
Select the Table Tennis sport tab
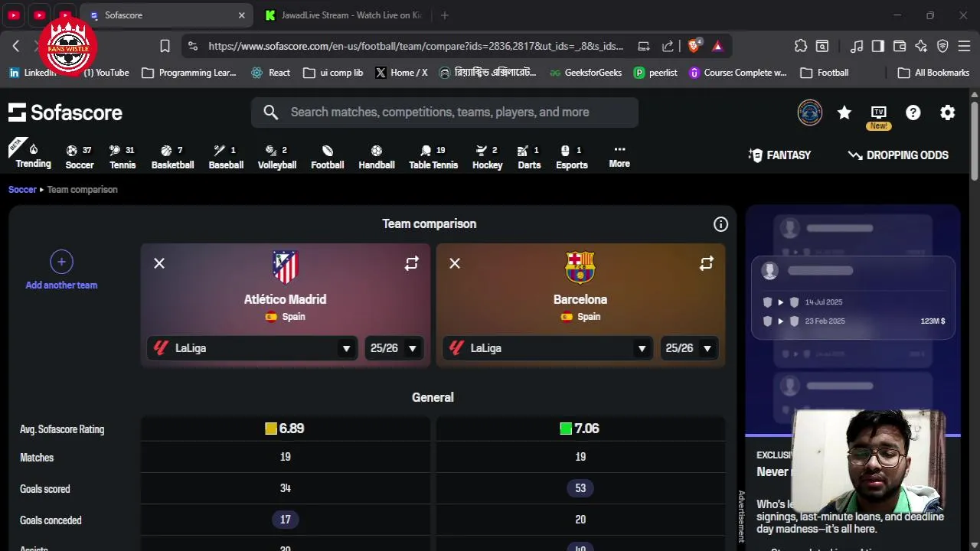(433, 157)
